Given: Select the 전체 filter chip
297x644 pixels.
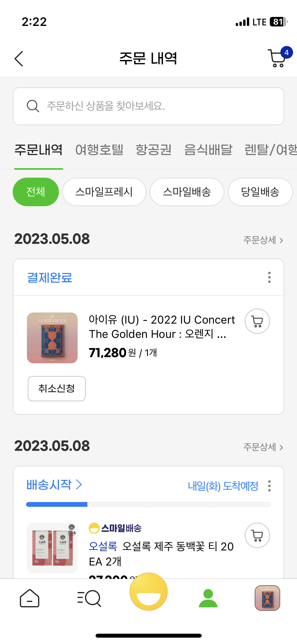Looking at the screenshot, I should [x=36, y=192].
